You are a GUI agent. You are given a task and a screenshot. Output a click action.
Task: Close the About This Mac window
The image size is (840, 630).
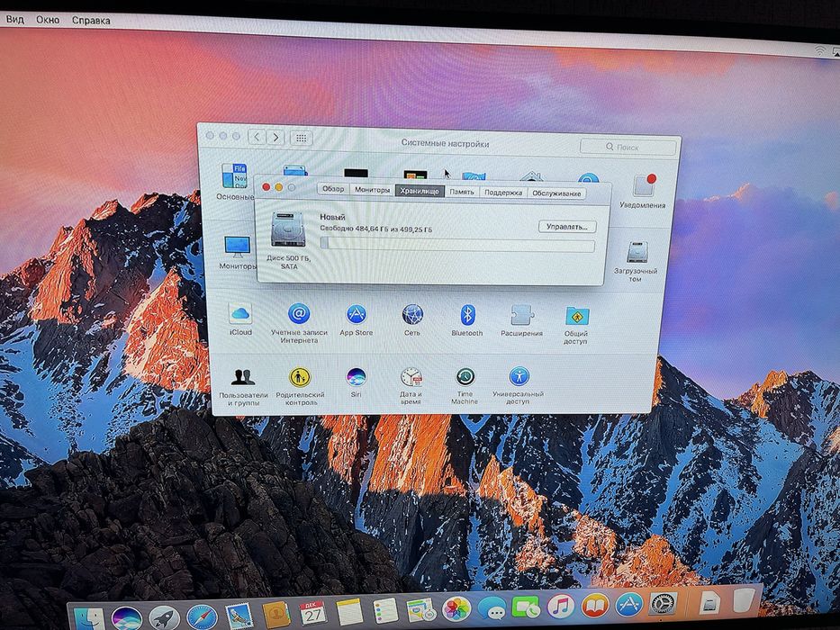266,187
